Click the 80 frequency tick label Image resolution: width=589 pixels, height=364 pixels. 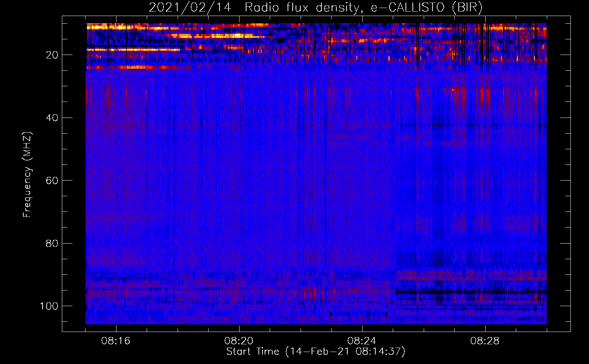(x=52, y=243)
